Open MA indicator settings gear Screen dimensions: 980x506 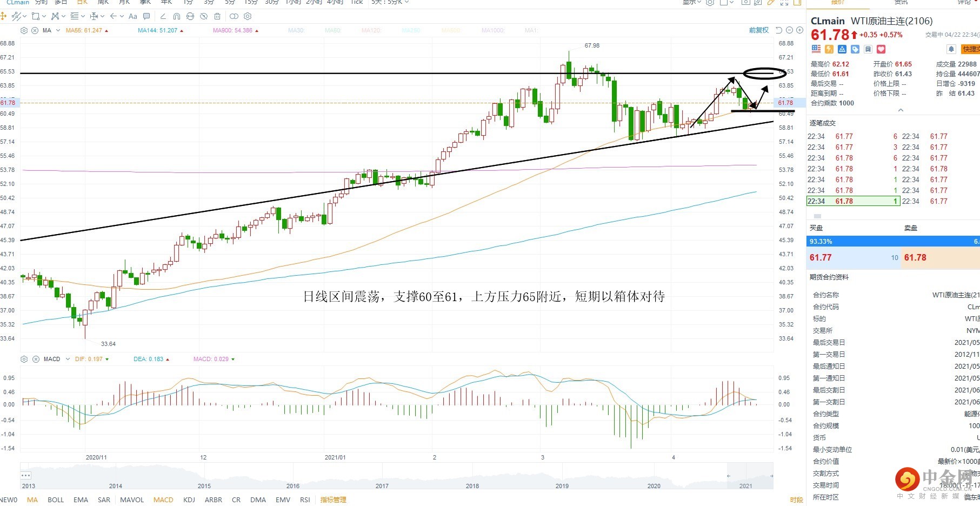(x=24, y=30)
